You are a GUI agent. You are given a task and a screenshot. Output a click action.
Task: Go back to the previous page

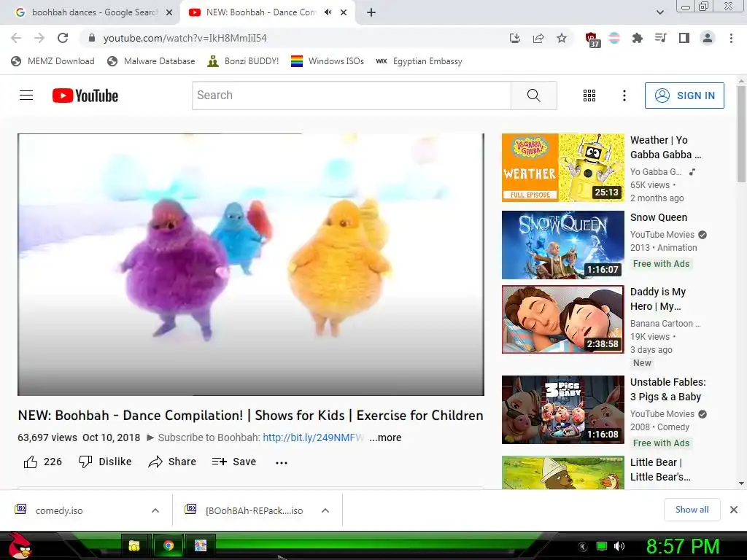pyautogui.click(x=16, y=38)
